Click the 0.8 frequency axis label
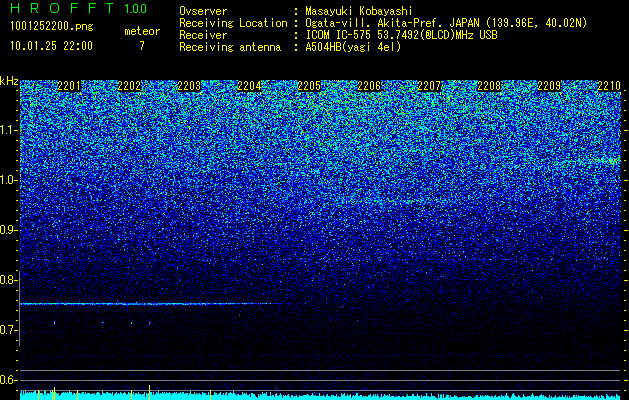 pos(8,280)
